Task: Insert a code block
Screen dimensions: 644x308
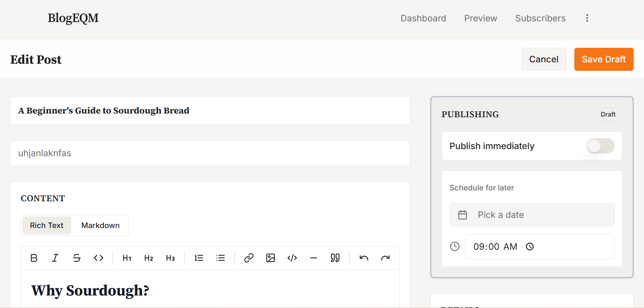Action: [292, 258]
